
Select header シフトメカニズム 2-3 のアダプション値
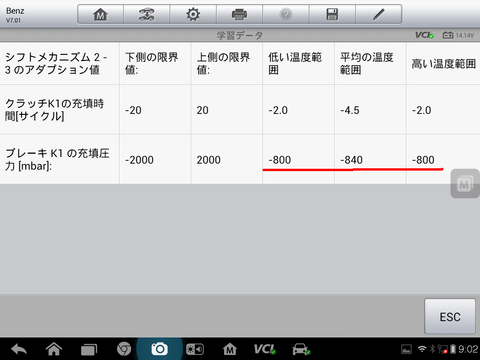tap(56, 63)
